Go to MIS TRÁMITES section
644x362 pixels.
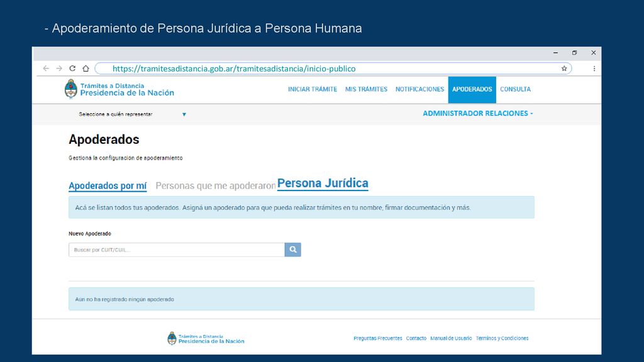point(366,89)
